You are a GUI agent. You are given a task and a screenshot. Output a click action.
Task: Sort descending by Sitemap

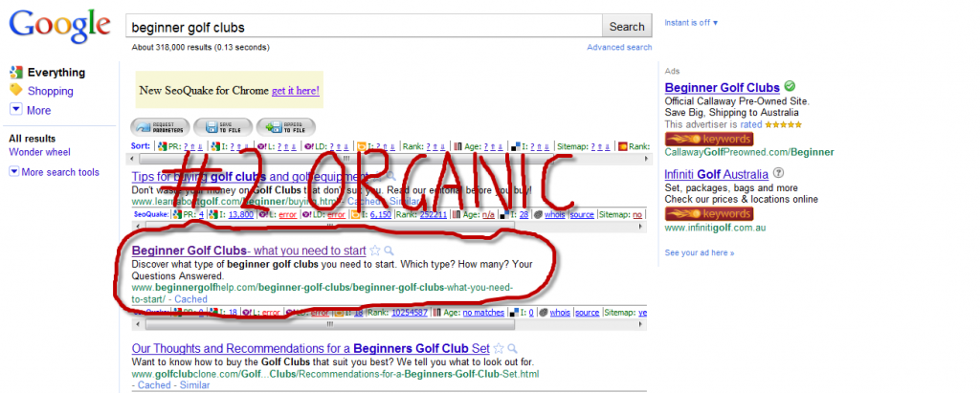click(x=608, y=147)
